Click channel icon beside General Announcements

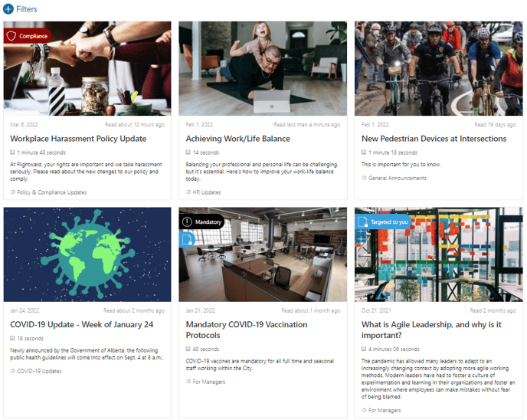[x=364, y=178]
